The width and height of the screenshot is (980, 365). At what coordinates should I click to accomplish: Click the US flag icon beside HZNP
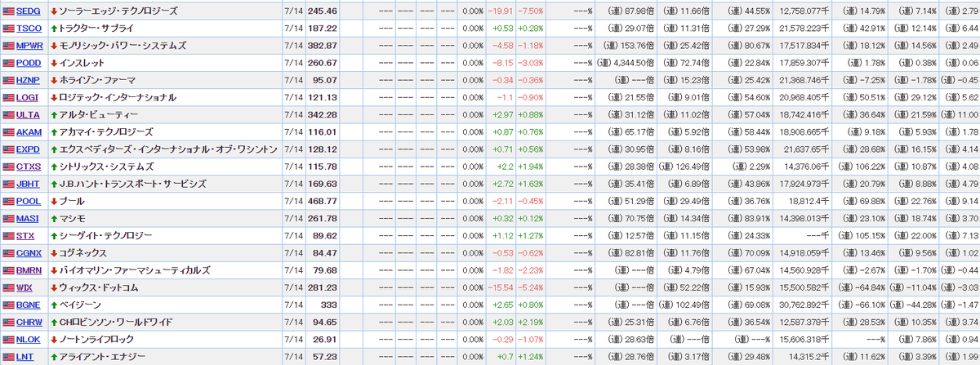pos(8,80)
